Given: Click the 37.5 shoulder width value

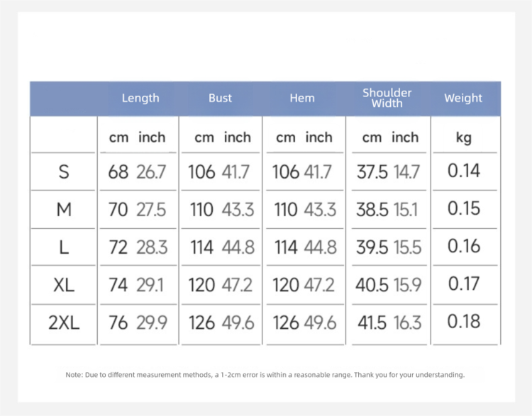Looking at the screenshot, I should coord(371,172).
